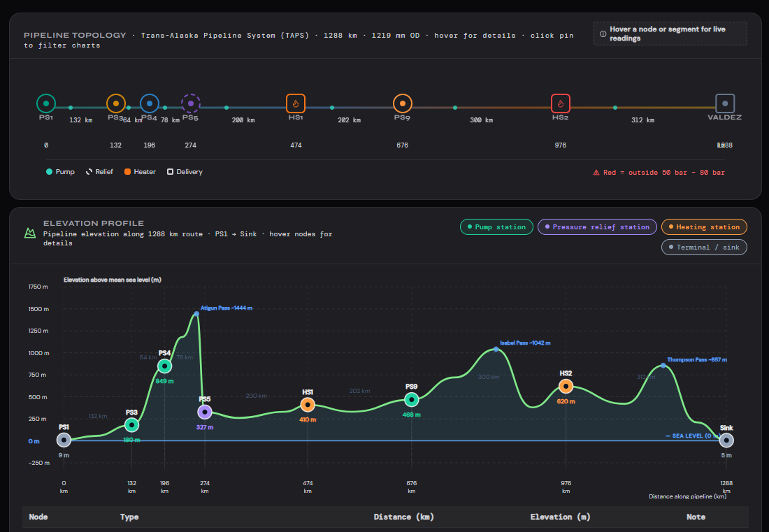Click the Elevation (m) column header
Image resolution: width=769 pixels, height=532 pixels.
click(560, 517)
